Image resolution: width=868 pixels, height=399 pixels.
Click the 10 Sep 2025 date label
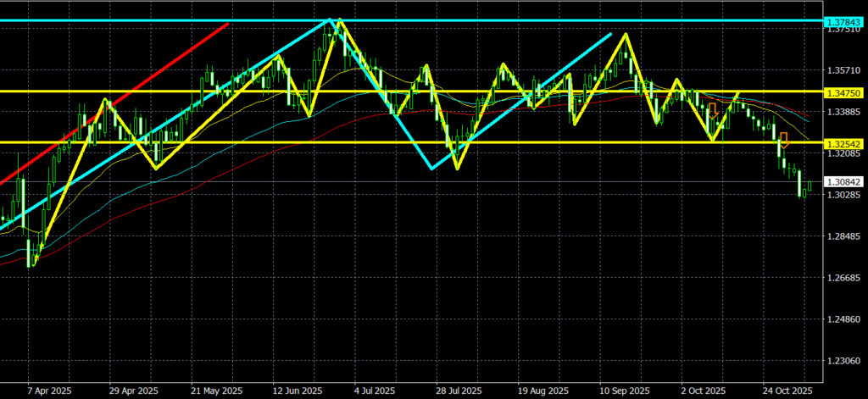[x=625, y=391]
